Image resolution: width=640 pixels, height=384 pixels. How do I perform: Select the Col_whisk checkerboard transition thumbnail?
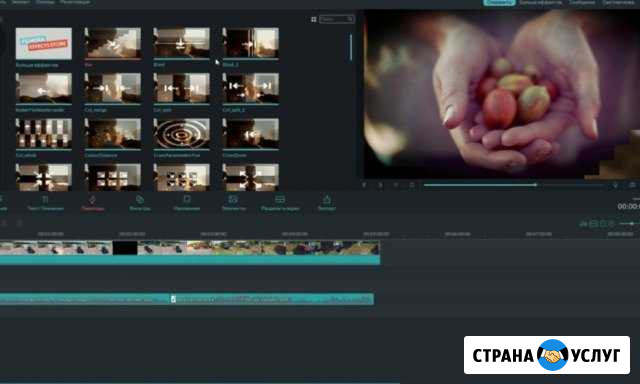pos(44,133)
